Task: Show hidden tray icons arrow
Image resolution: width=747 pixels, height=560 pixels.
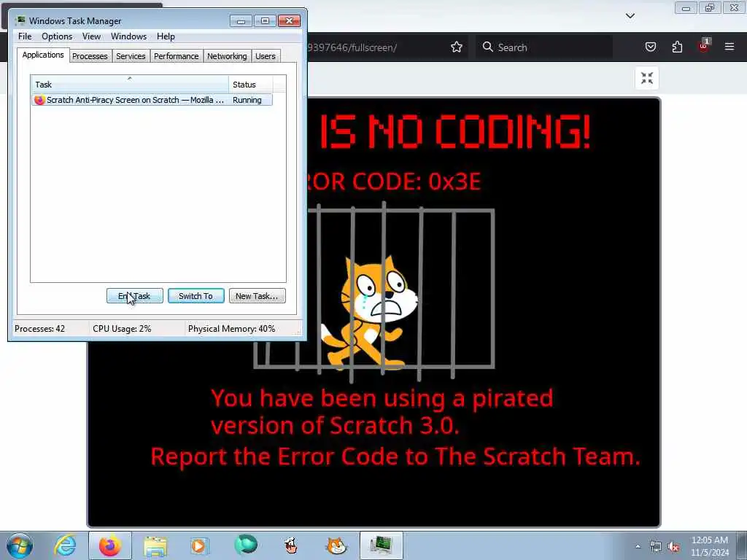Action: pyautogui.click(x=638, y=546)
